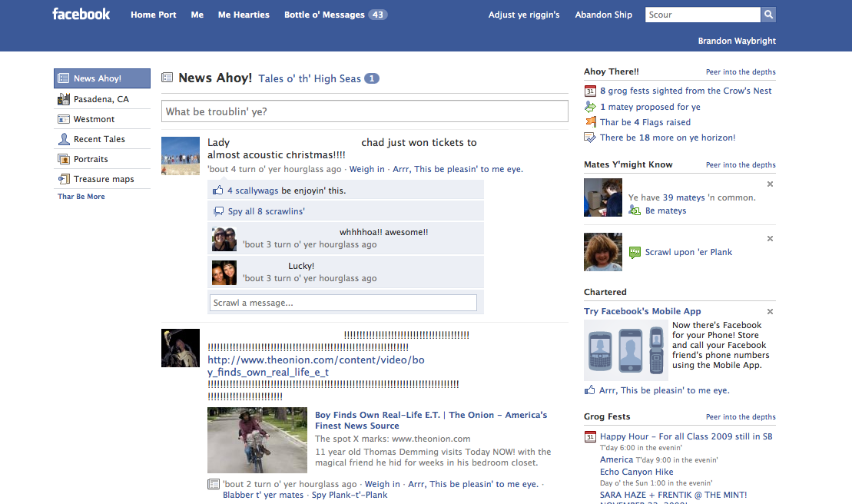
Task: Click the wall post icon beside Scrawl upon 'er Plank
Action: coord(635,252)
